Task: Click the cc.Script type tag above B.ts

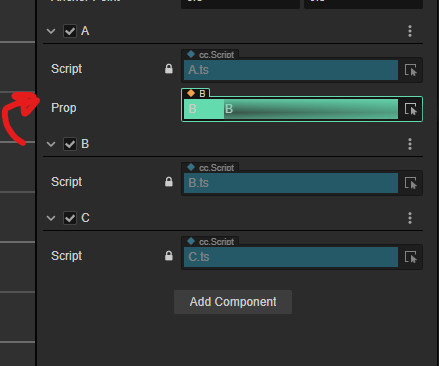Action: pyautogui.click(x=210, y=167)
